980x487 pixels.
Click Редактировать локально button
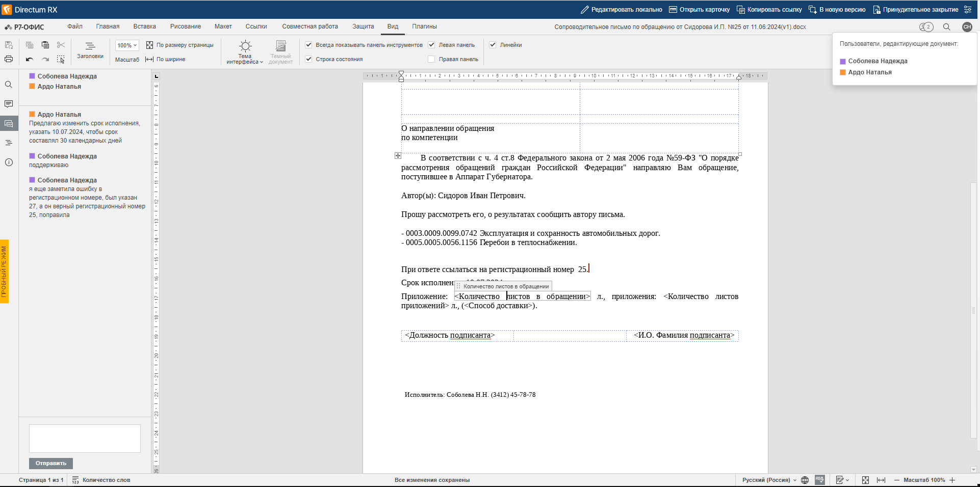(x=621, y=10)
